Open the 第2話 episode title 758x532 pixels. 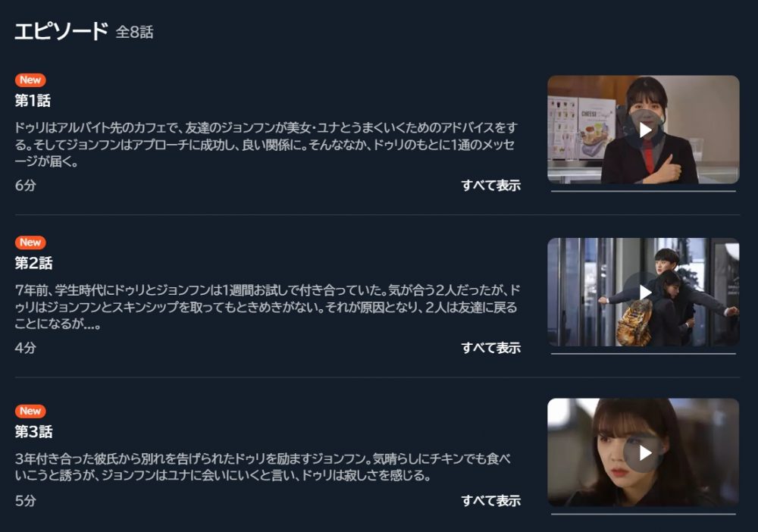(x=33, y=263)
